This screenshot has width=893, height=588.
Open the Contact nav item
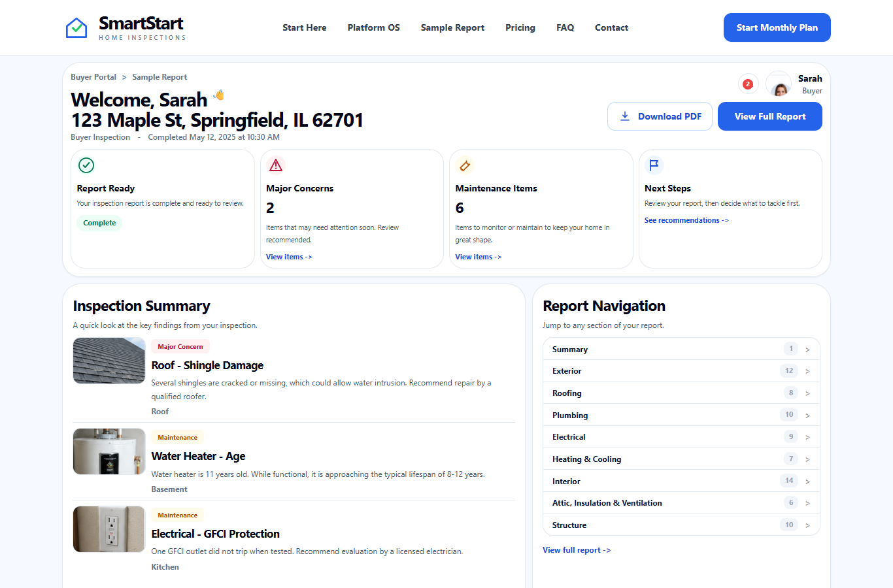click(x=611, y=27)
